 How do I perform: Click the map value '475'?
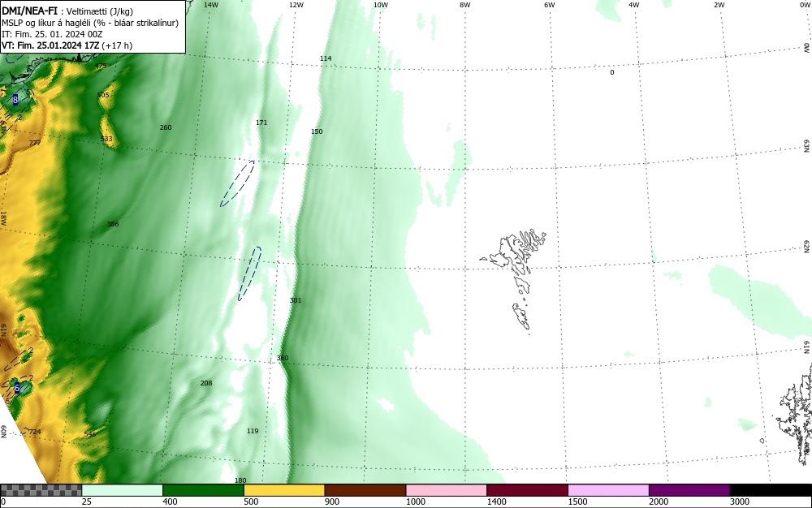pyautogui.click(x=101, y=67)
